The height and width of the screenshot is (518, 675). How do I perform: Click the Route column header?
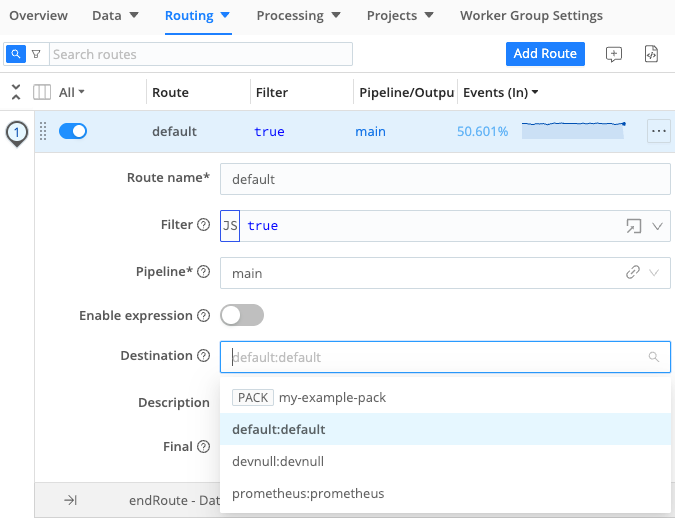click(170, 93)
